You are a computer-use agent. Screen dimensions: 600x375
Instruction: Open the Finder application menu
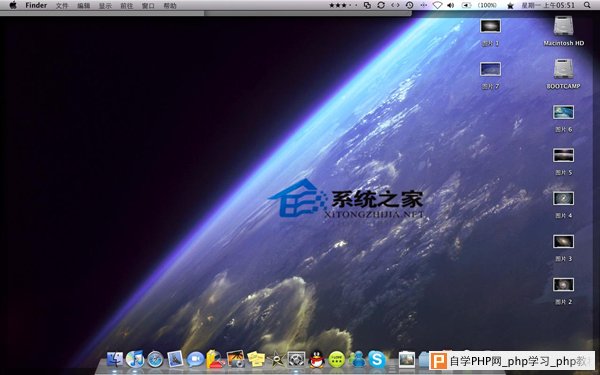coord(36,5)
